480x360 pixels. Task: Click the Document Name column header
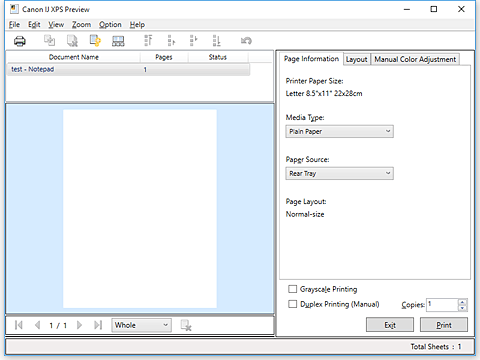[x=74, y=57]
